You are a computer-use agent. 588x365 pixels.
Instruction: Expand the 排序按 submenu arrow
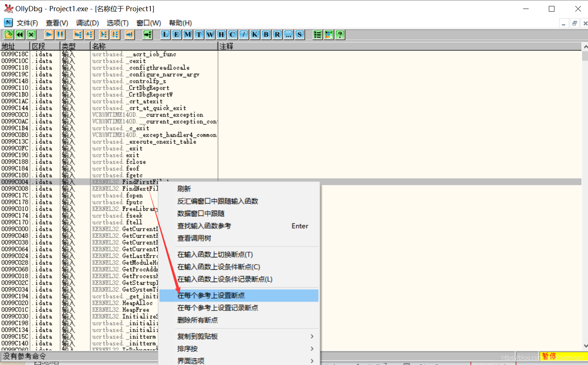(312, 349)
